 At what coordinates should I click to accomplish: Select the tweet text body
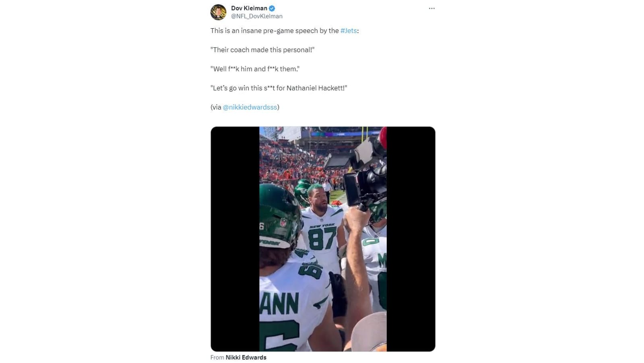click(x=282, y=68)
